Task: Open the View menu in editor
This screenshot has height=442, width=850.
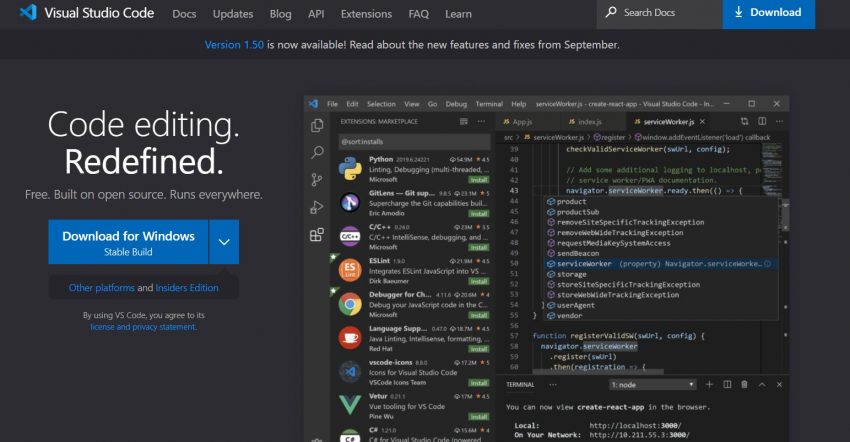Action: tap(411, 104)
